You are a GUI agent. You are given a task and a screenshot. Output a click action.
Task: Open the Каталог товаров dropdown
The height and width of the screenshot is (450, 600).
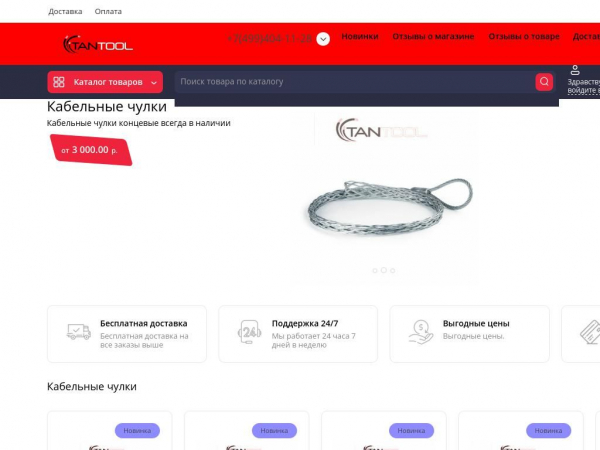(105, 82)
